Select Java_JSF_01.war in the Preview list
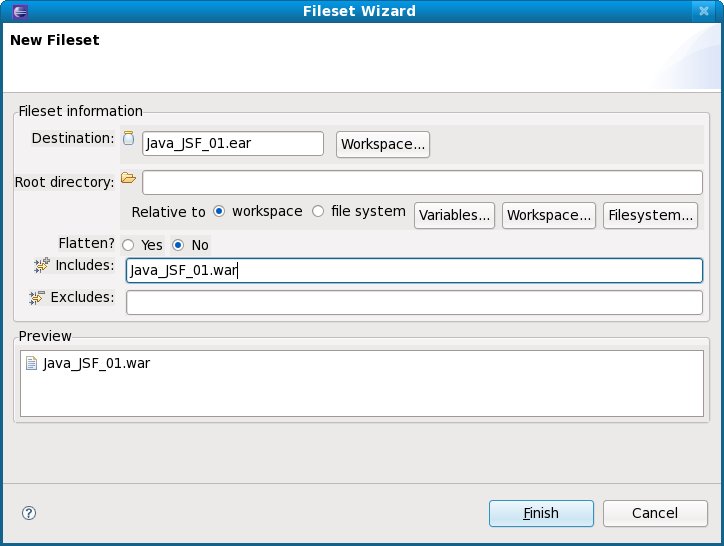 coord(96,364)
